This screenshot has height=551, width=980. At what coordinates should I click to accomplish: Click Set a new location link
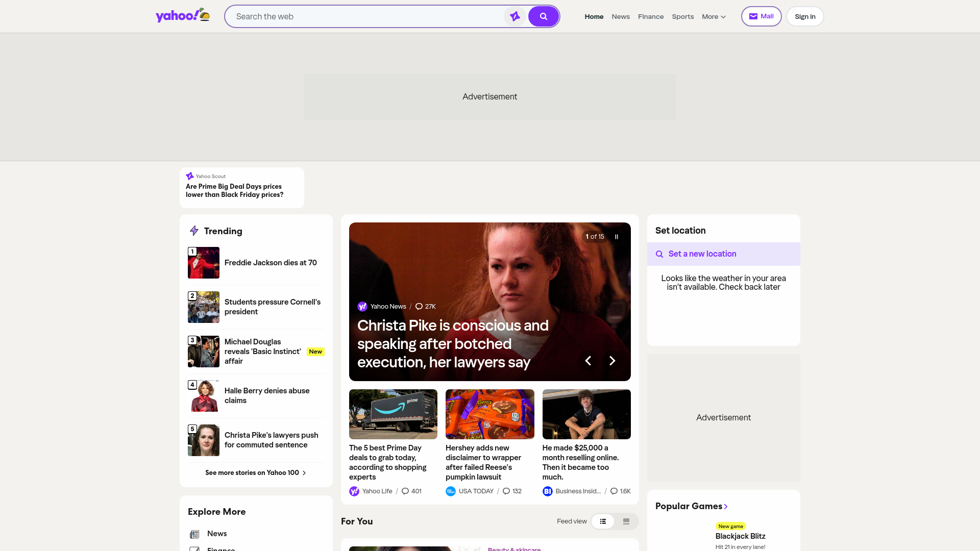coord(702,254)
